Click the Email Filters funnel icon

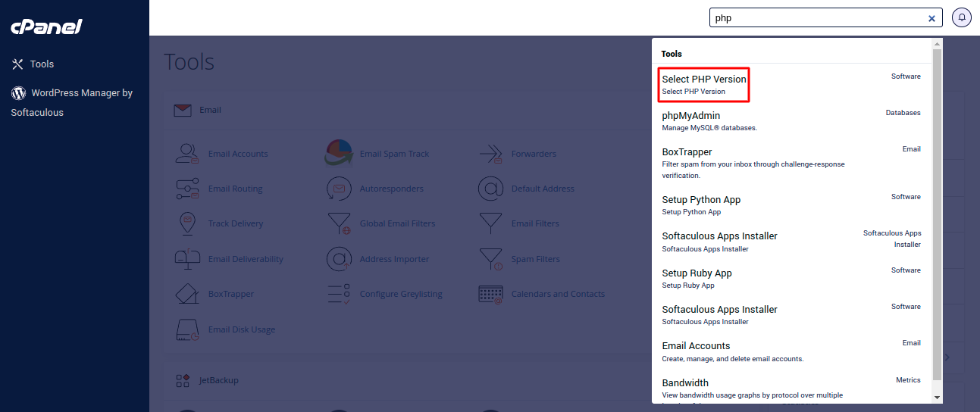pos(490,223)
